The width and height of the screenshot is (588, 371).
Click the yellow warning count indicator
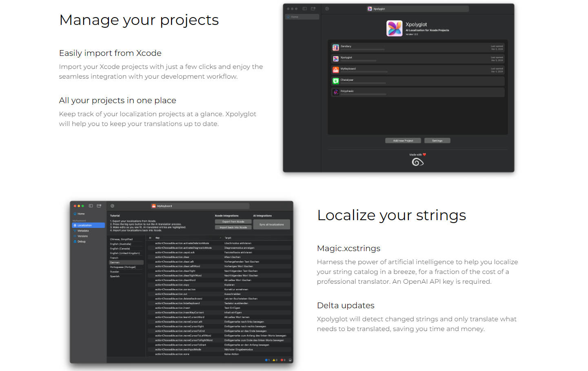(275, 360)
